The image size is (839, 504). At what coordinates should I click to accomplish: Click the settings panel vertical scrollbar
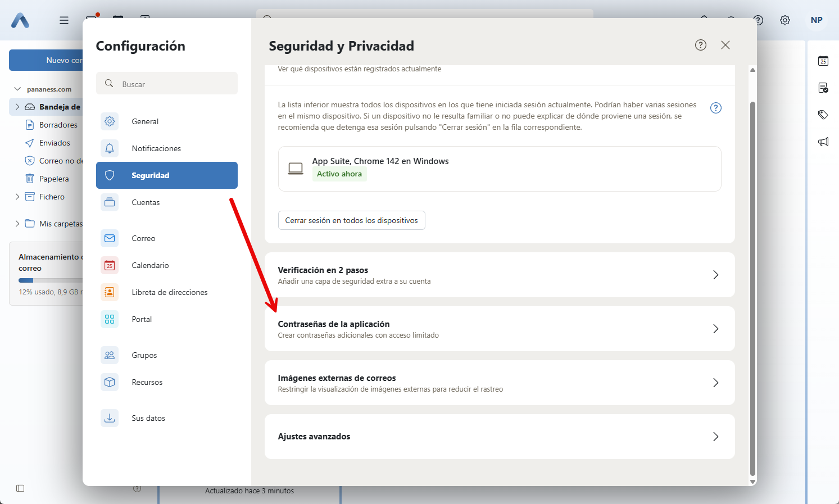(752, 281)
